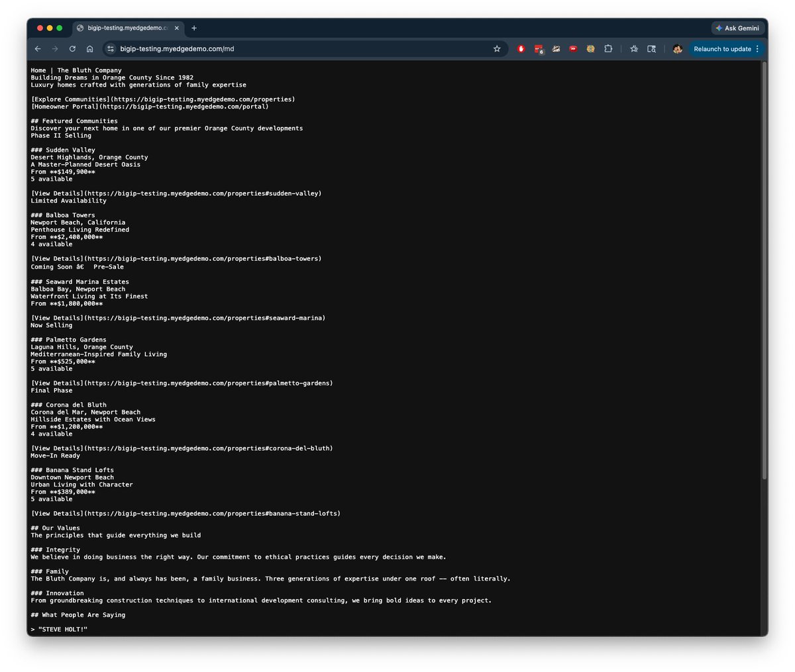Click View Details line for corona-del-bluth
The image size is (795, 672).
pos(182,448)
